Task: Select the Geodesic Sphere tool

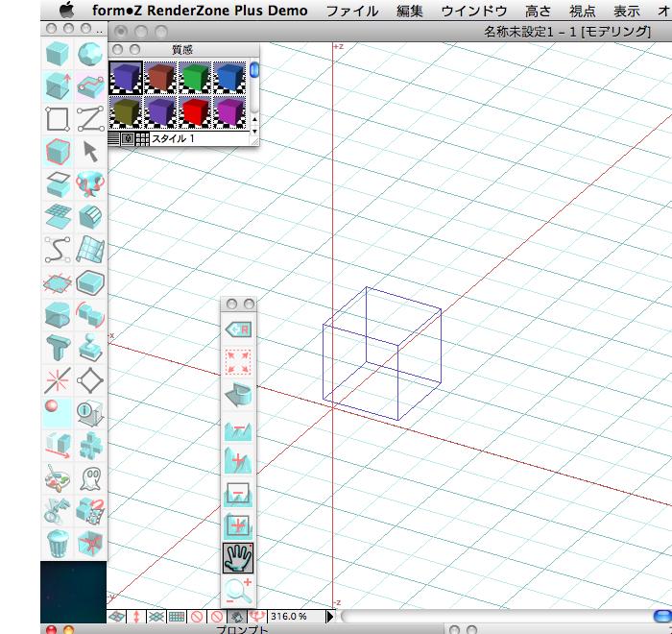Action: (x=90, y=54)
